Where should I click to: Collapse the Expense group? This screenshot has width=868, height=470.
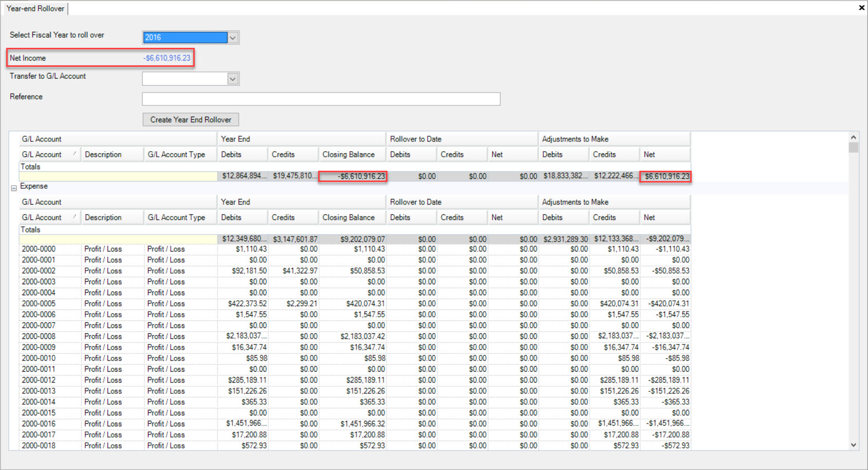14,188
